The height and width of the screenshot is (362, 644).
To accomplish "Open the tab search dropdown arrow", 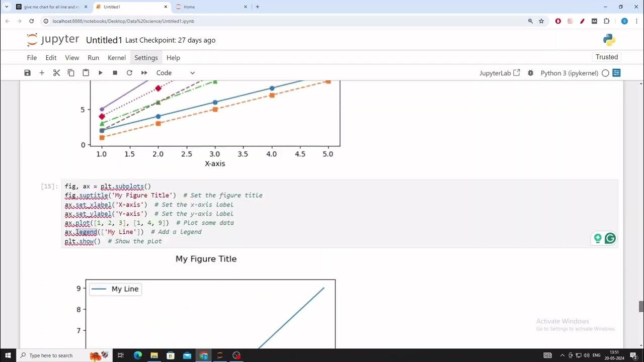I will pyautogui.click(x=7, y=7).
